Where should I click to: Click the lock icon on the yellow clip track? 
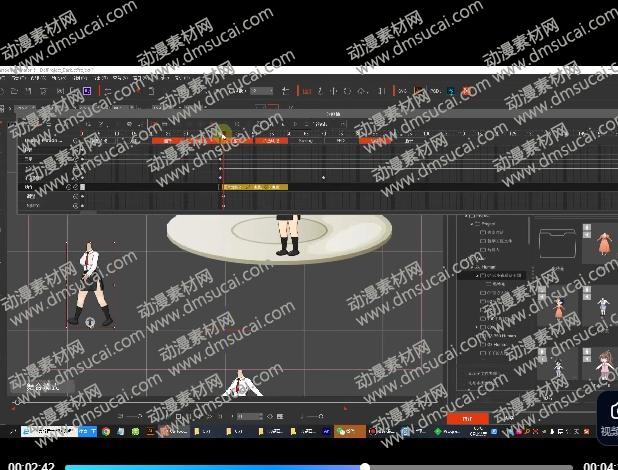coord(76,187)
